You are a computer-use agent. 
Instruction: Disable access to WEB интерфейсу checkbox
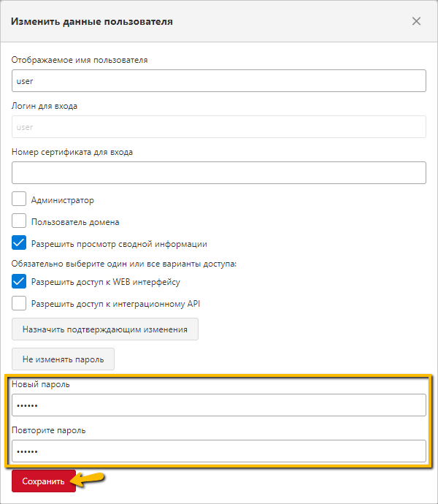pos(19,281)
